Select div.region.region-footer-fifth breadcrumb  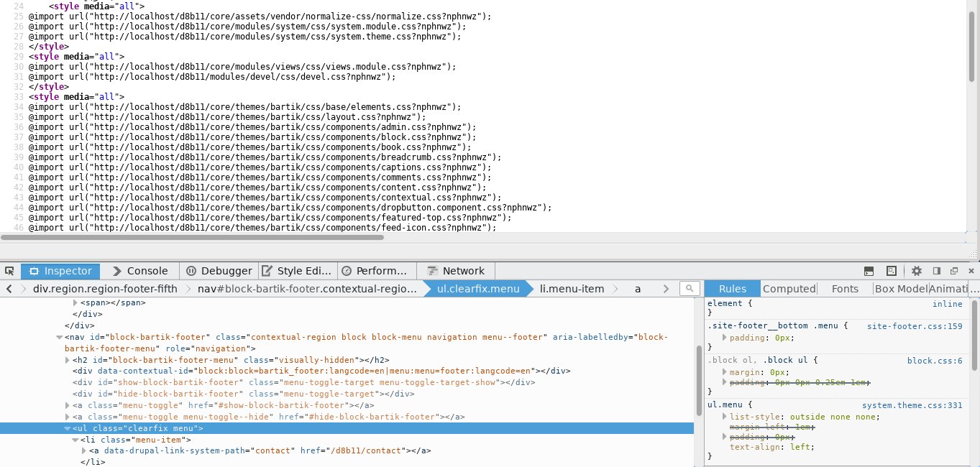tap(105, 289)
